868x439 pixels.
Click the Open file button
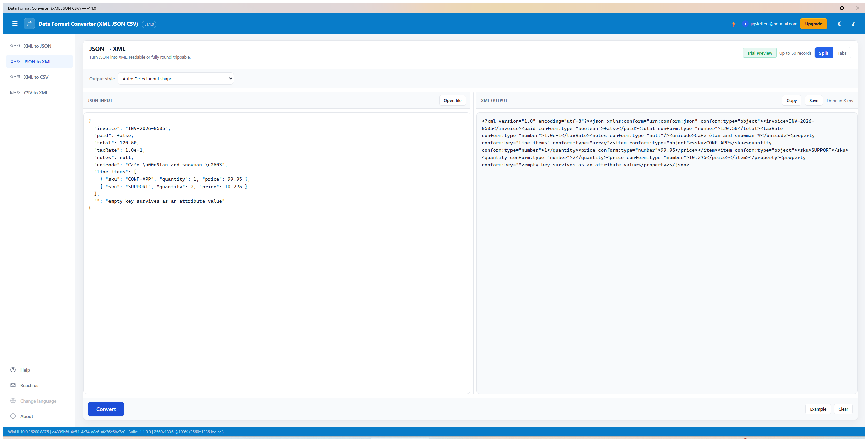pos(453,100)
